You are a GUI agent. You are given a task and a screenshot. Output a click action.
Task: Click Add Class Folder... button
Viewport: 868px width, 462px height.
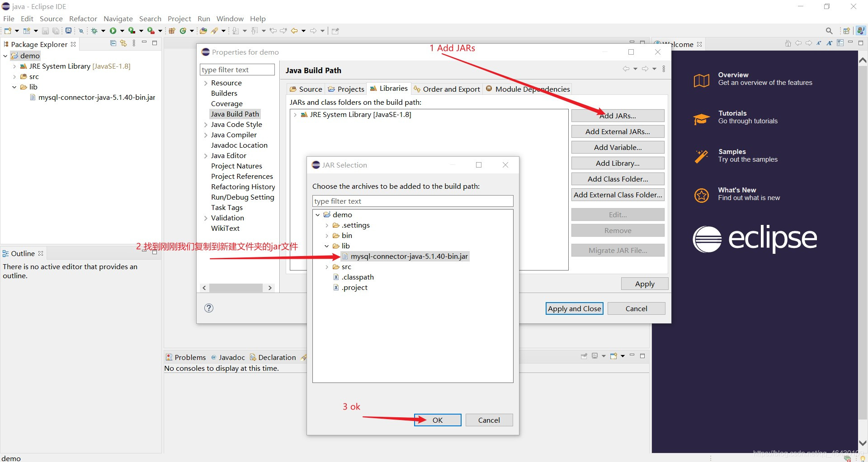[618, 179]
